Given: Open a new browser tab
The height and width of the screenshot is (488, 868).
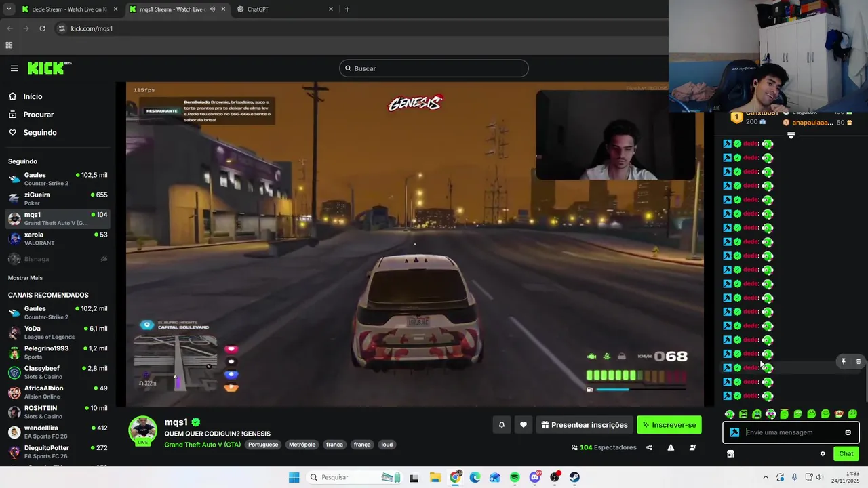Looking at the screenshot, I should coord(347,9).
